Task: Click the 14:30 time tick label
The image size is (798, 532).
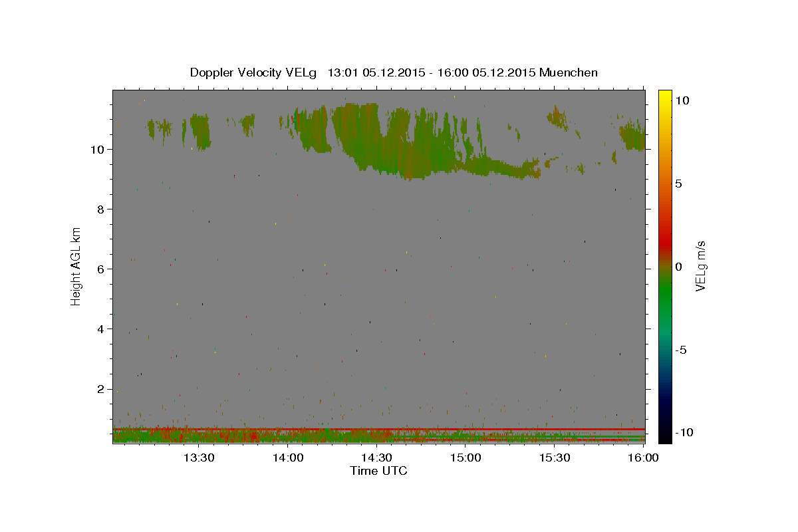Action: [376, 458]
